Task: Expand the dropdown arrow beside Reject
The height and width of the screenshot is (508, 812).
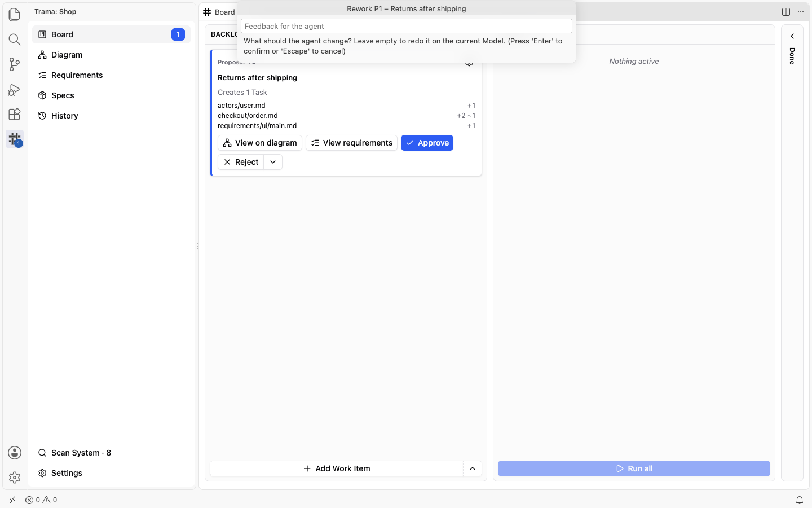Action: click(x=273, y=162)
